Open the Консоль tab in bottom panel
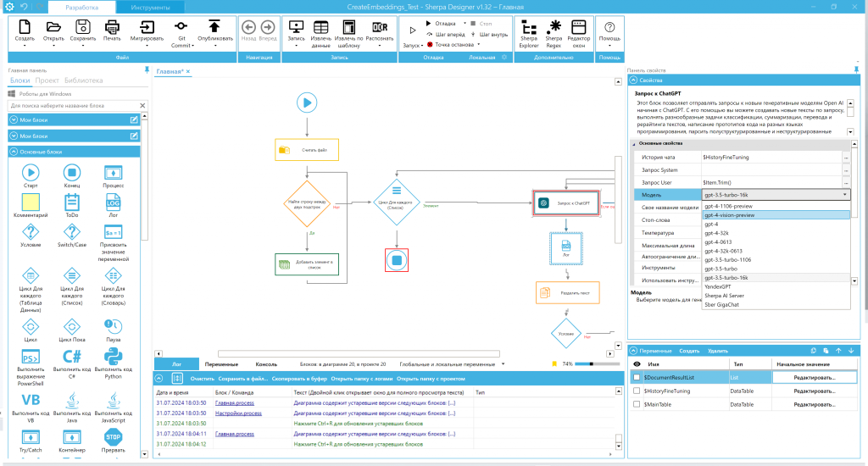 266,363
